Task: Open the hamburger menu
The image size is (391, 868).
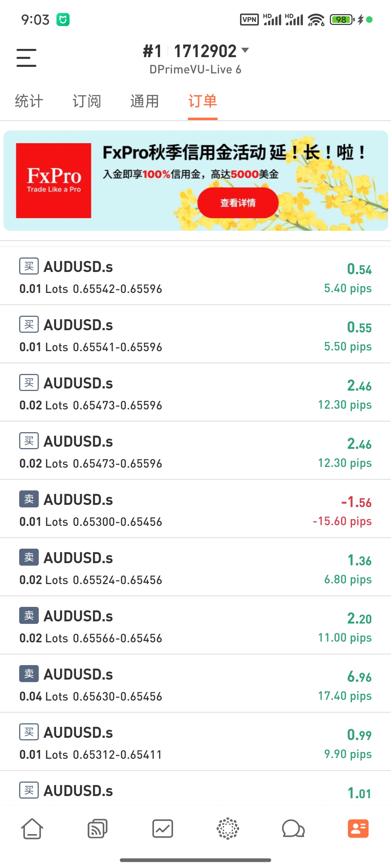Action: 26,58
